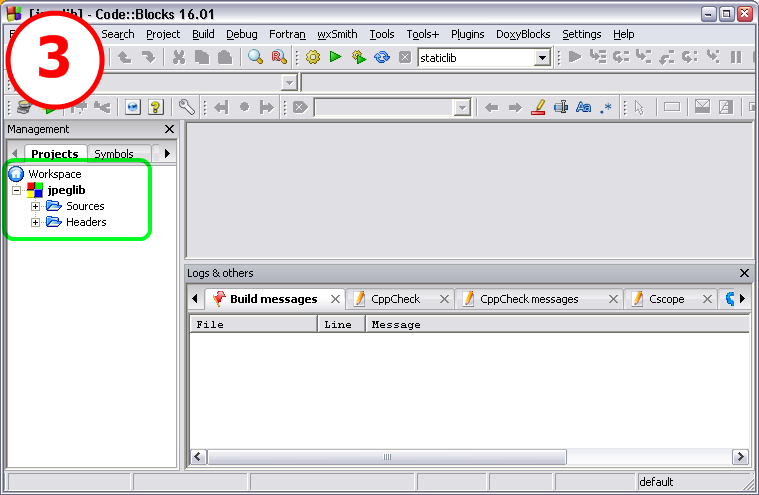Close the Logs & others panel
The height and width of the screenshot is (495, 759).
click(x=744, y=273)
